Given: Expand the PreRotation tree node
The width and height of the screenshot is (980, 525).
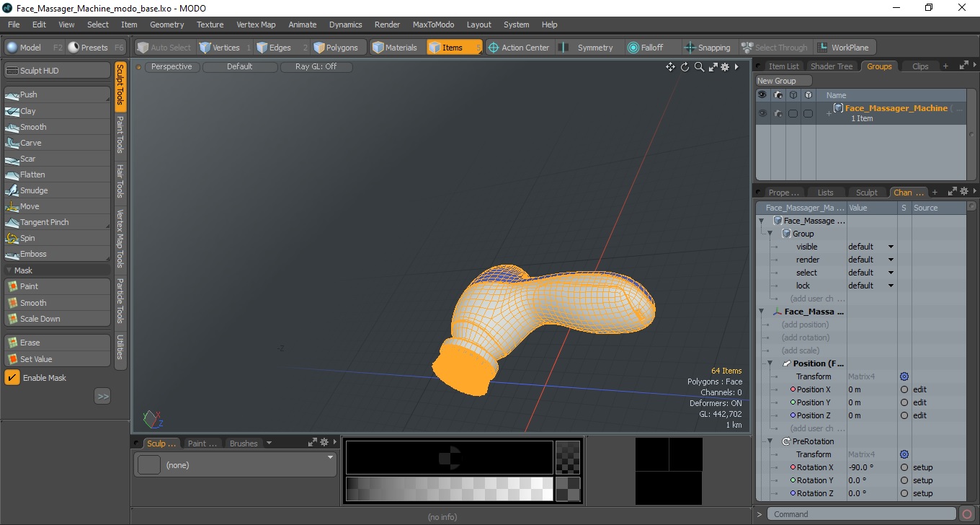Looking at the screenshot, I should pyautogui.click(x=770, y=441).
